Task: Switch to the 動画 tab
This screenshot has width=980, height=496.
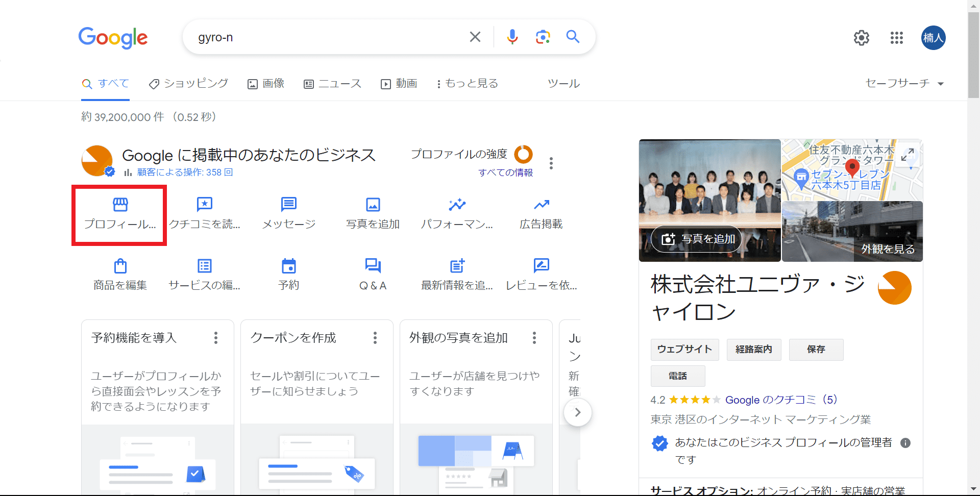Action: 399,83
